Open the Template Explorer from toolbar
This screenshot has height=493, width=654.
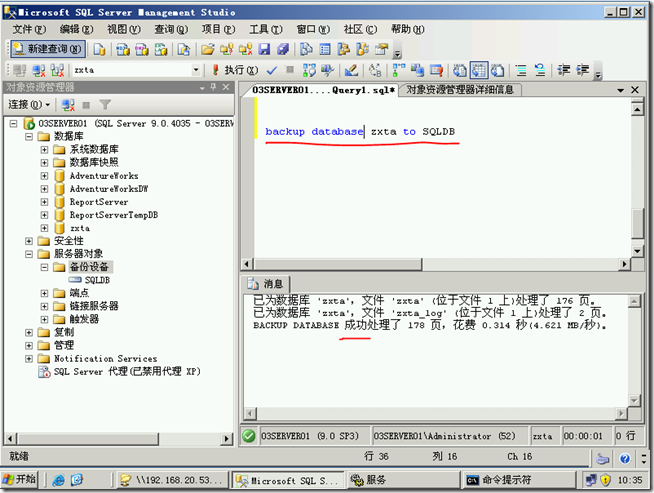click(x=362, y=49)
